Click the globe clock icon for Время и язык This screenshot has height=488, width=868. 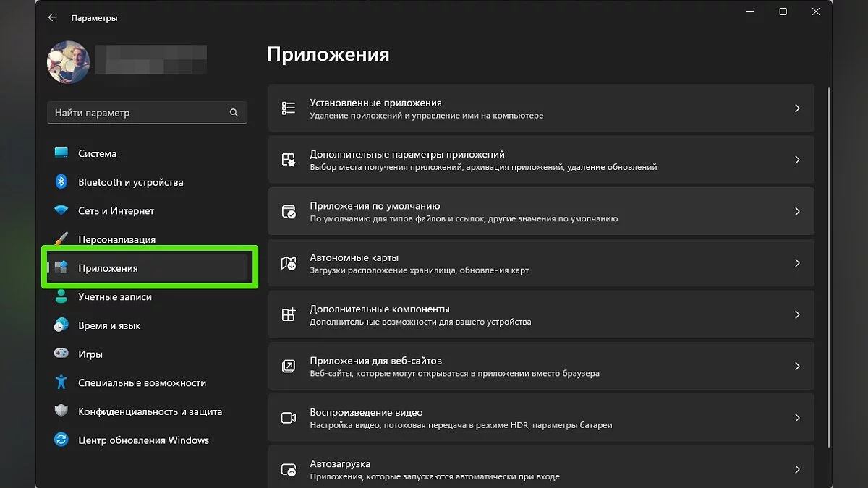[x=61, y=325]
